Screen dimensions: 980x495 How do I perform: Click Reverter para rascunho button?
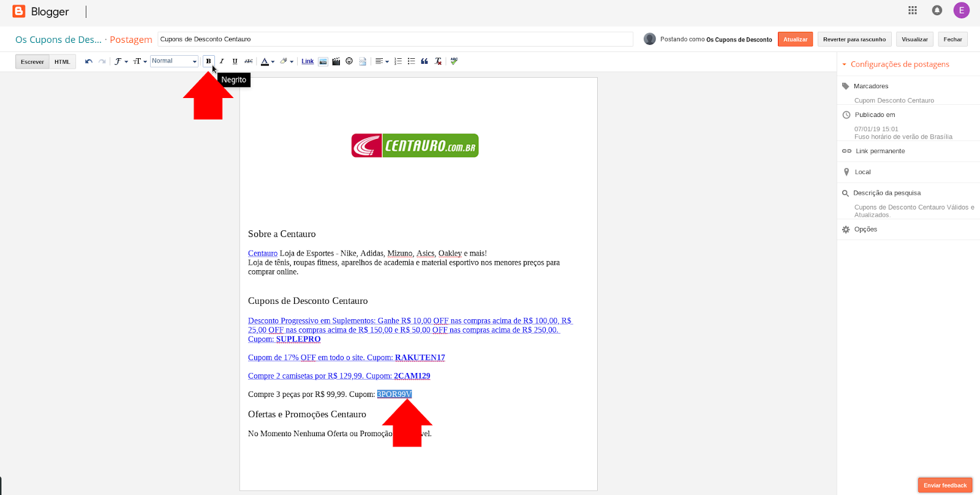point(854,39)
